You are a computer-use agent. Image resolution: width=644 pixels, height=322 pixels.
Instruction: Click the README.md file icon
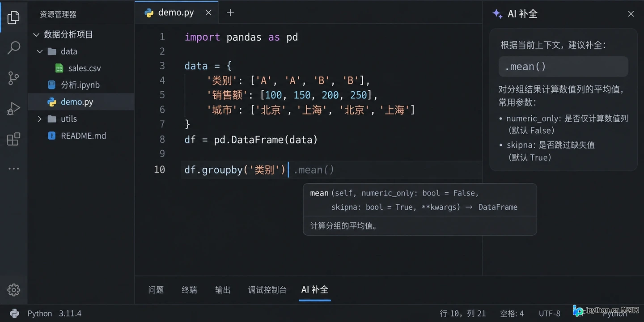pyautogui.click(x=52, y=136)
